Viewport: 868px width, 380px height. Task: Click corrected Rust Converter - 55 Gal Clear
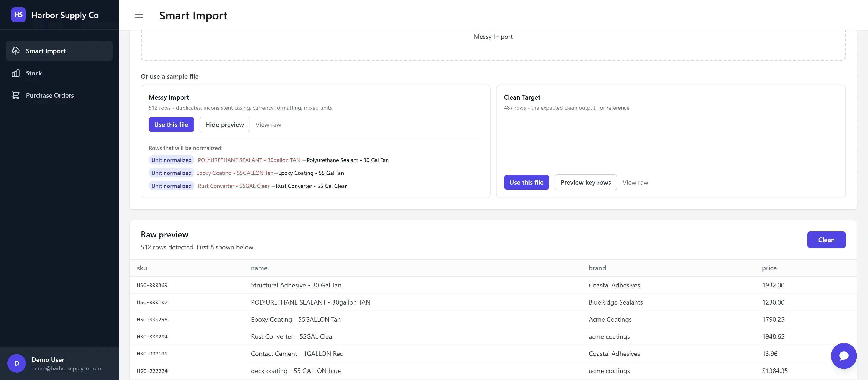(x=311, y=186)
